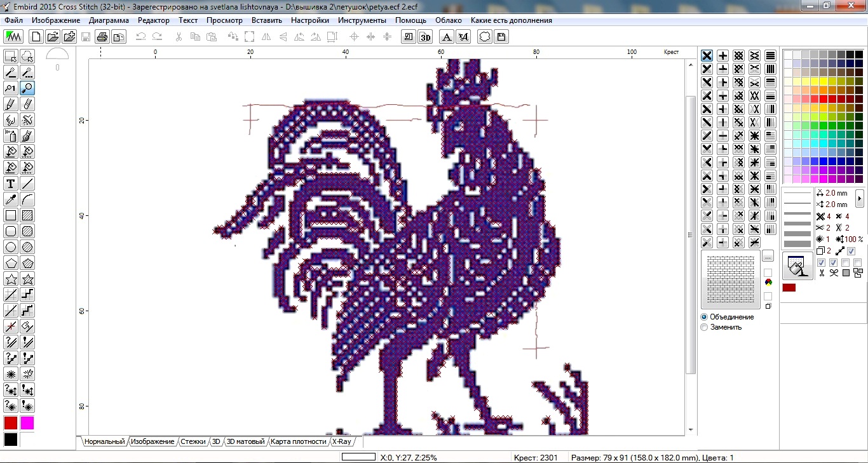Activate the highlighted magnifier zoom tool

click(27, 88)
